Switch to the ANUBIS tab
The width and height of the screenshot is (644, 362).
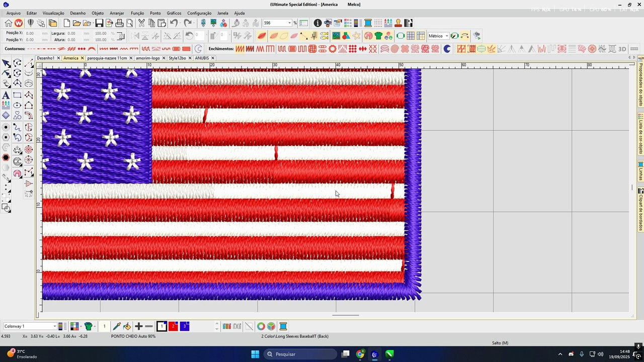202,58
